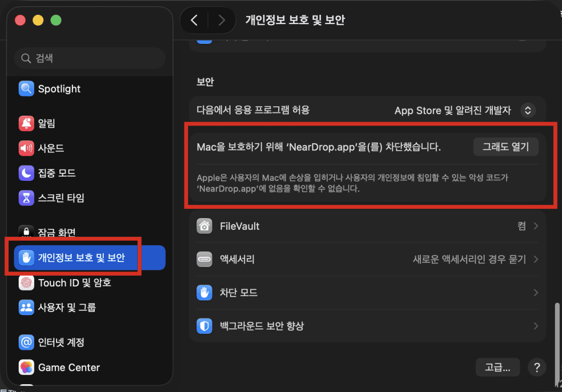Click the vertical scrollbar of settings pane
The image size is (562, 392).
[558, 344]
